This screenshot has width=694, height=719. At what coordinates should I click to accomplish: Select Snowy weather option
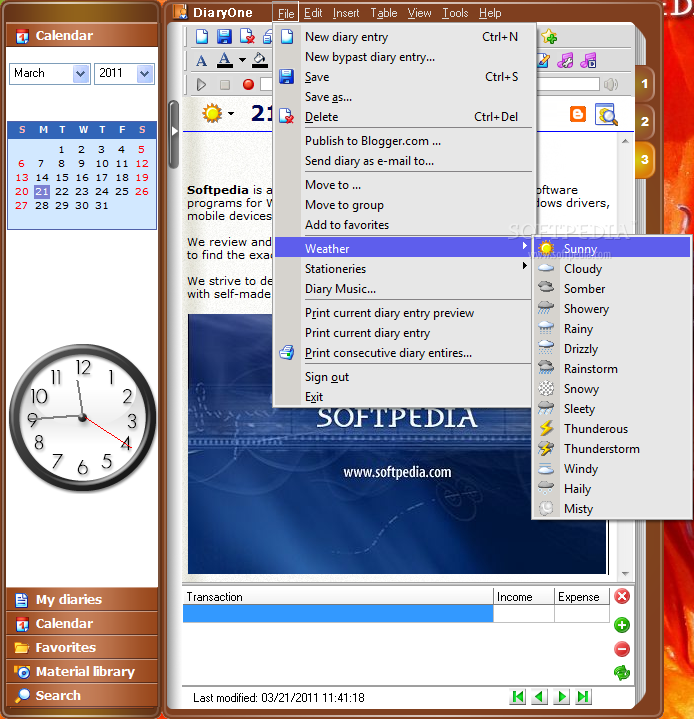pos(612,389)
